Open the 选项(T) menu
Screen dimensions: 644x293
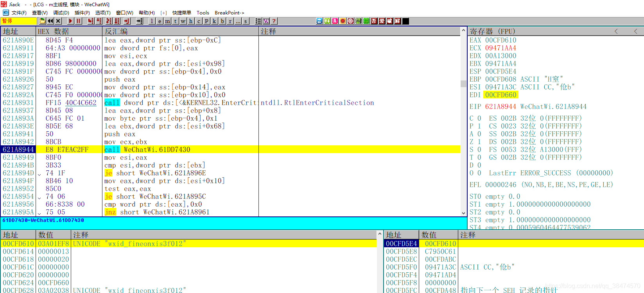tap(103, 13)
